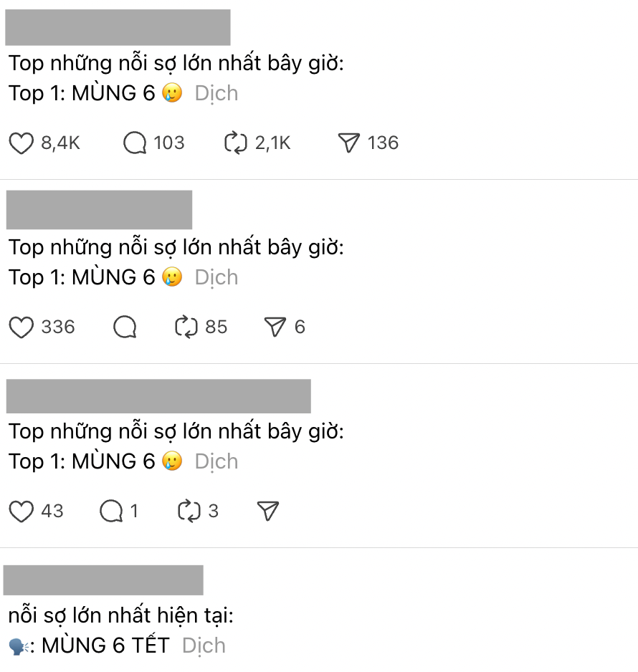Open the reply composer on the second post
The image size is (638, 672).
pyautogui.click(x=125, y=327)
